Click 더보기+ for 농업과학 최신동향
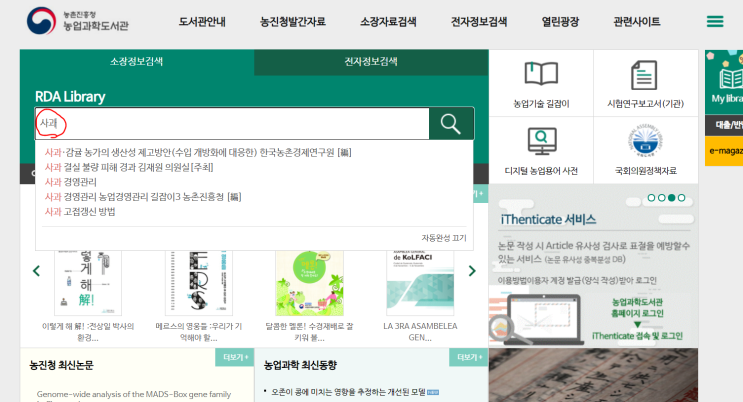This screenshot has width=743, height=402. coord(469,357)
